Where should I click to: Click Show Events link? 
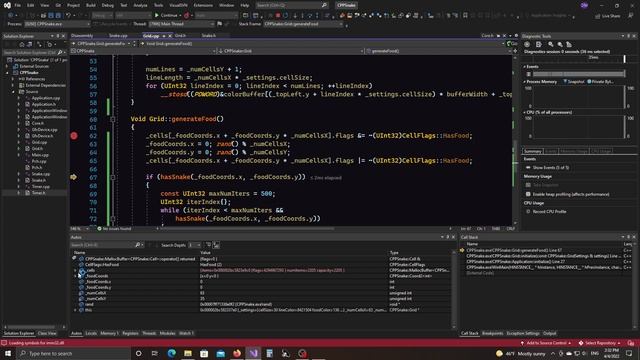pyautogui.click(x=550, y=168)
